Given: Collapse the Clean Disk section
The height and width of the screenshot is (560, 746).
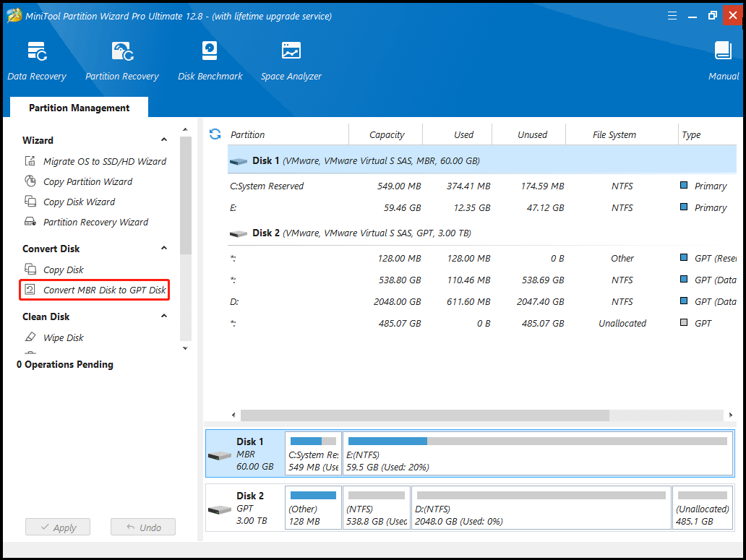Looking at the screenshot, I should (164, 316).
